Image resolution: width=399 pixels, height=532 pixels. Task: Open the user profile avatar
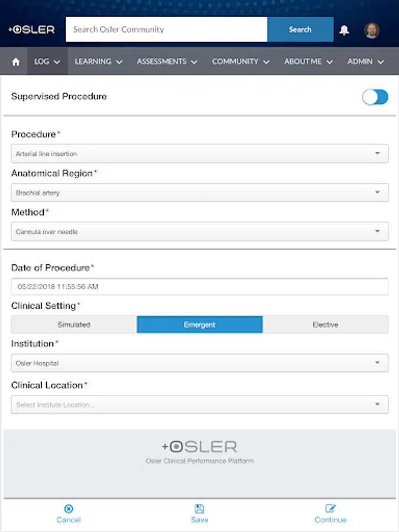371,30
